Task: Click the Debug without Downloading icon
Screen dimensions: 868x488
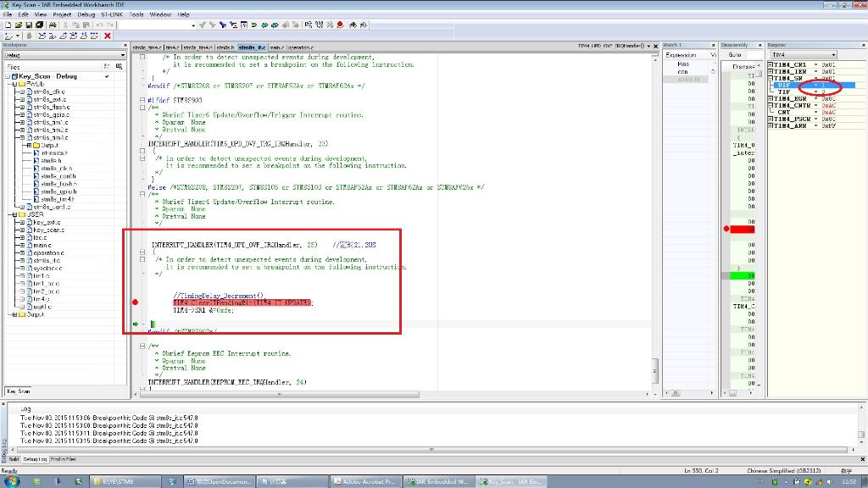Action: click(364, 25)
